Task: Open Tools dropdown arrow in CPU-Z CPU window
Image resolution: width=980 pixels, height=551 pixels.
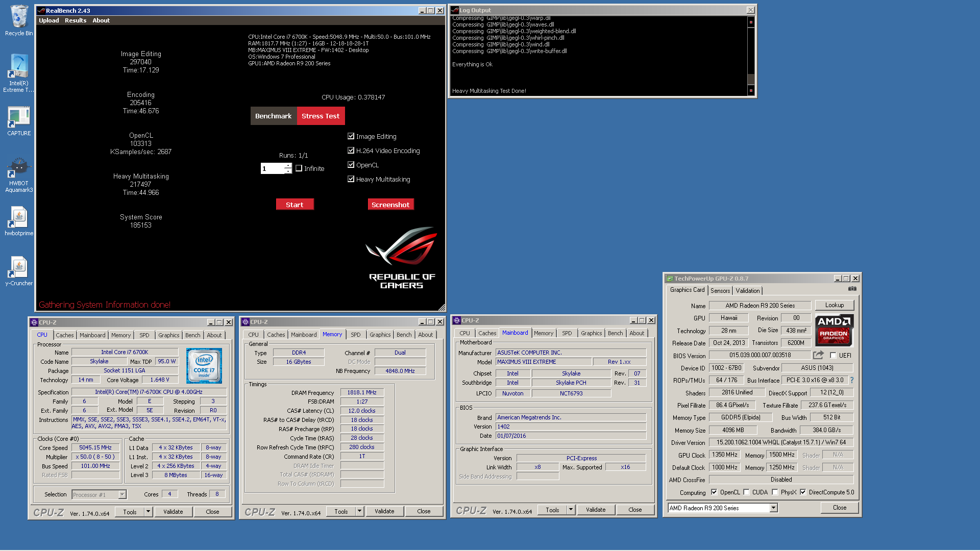Action: 148,512
